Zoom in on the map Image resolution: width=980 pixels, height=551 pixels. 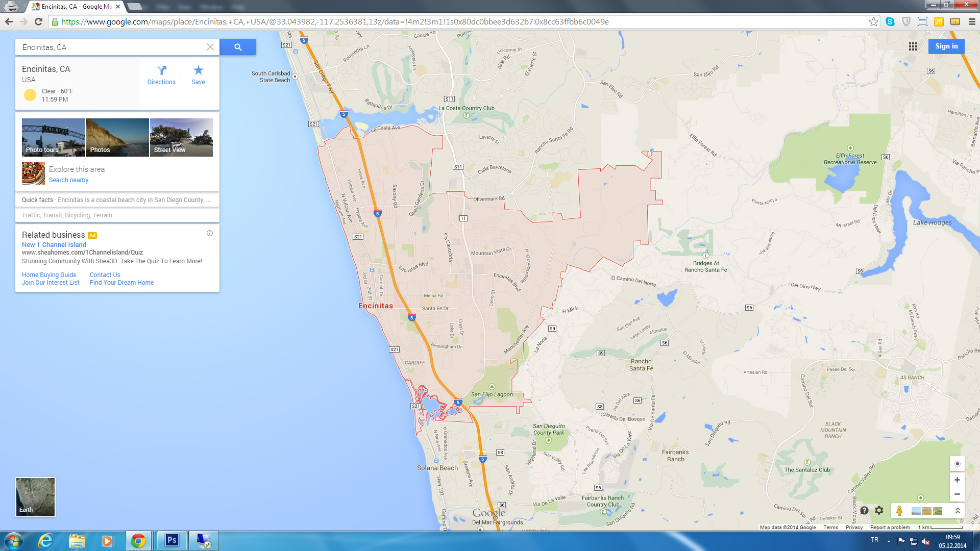pos(957,480)
